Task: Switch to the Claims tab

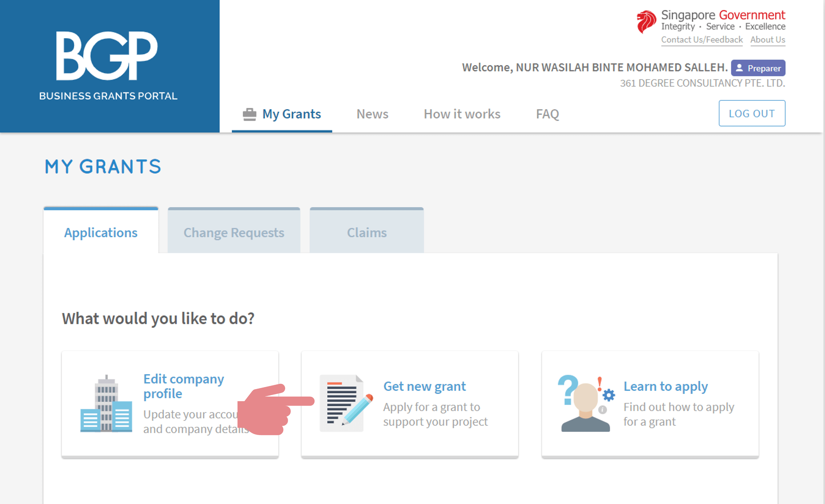Action: (367, 232)
